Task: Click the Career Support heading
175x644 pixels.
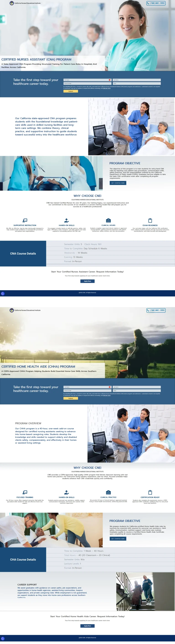Action: [27, 585]
